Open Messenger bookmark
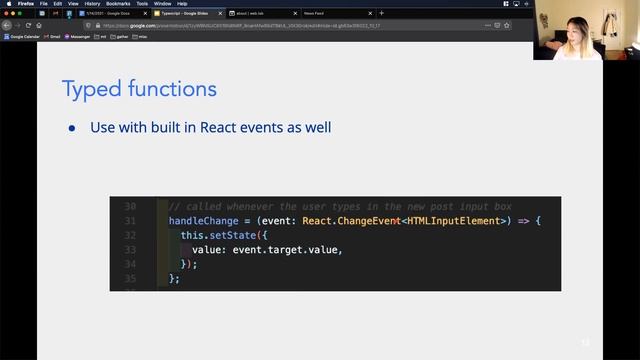Screen dimensions: 640x360 (x=77, y=37)
